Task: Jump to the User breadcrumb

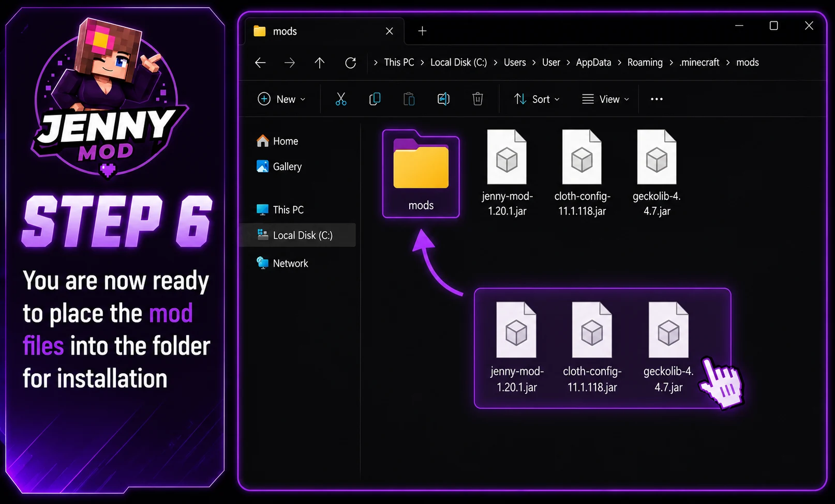Action: [551, 63]
